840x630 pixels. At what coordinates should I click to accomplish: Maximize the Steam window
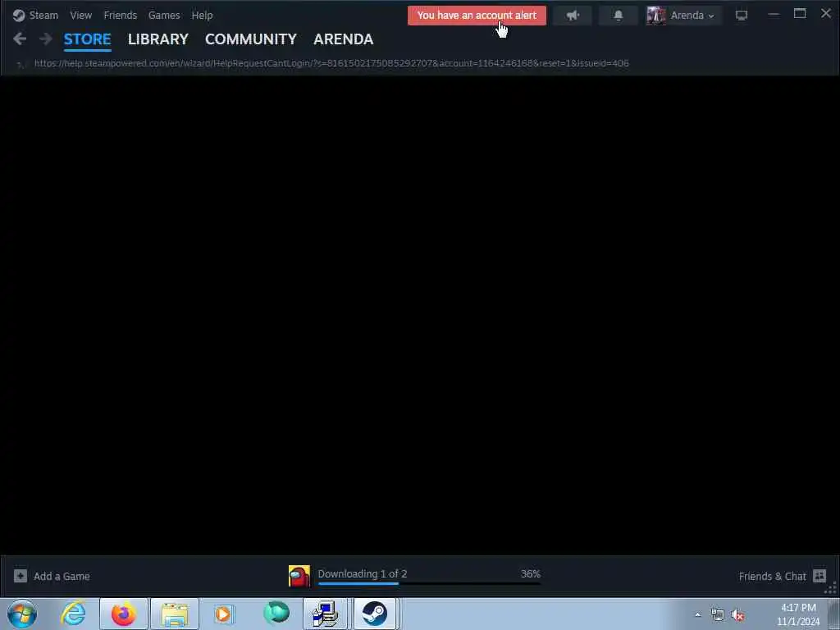coord(800,14)
